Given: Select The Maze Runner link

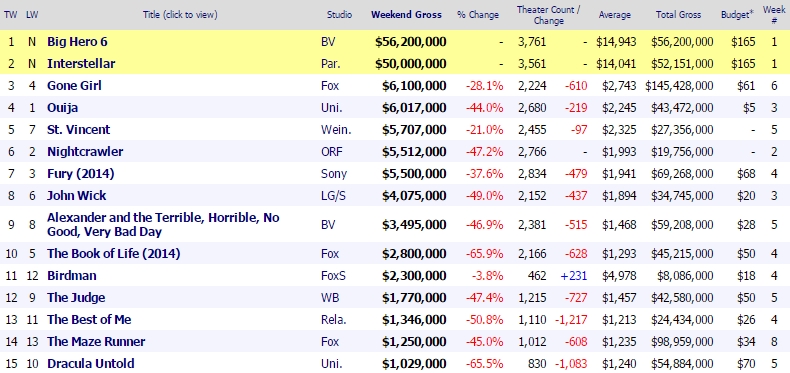Looking at the screenshot, I should (x=96, y=342).
